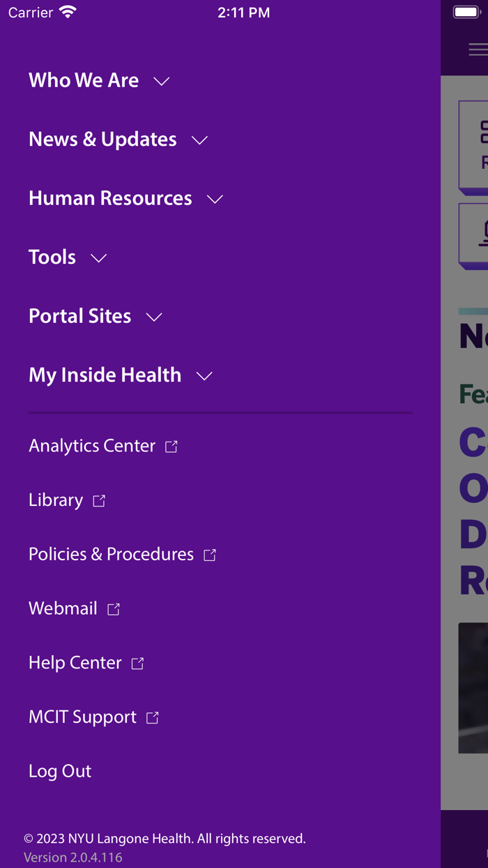This screenshot has width=488, height=868.
Task: Click the external link icon beside Analytics Center
Action: pos(171,445)
